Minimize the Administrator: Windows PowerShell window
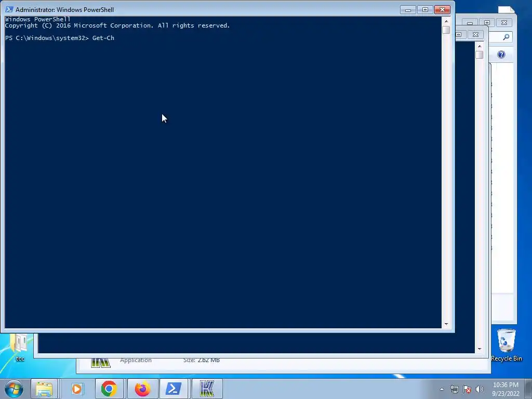532x399 pixels. [408, 10]
